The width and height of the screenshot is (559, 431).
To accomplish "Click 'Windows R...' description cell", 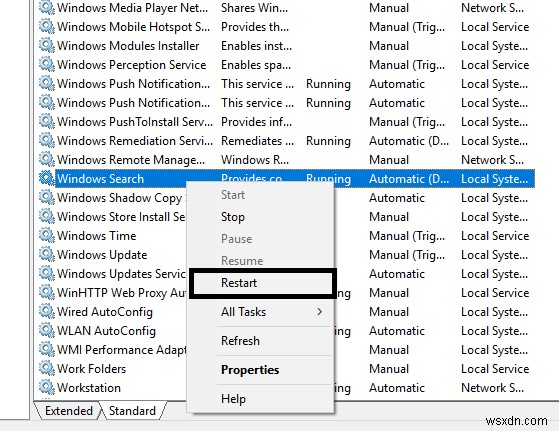I will pyautogui.click(x=255, y=160).
